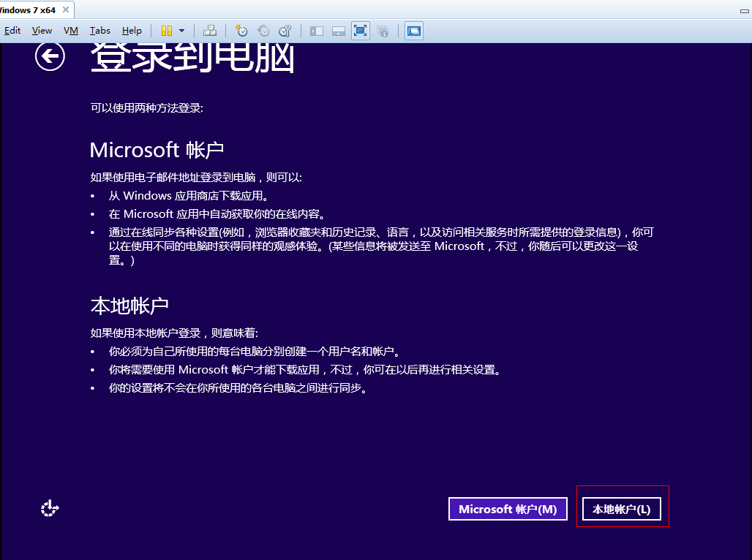Select the line 你必须为自己所使用的每台电脑分别创建一个用户名和帐户。
This screenshot has height=560, width=752.
pyautogui.click(x=255, y=352)
